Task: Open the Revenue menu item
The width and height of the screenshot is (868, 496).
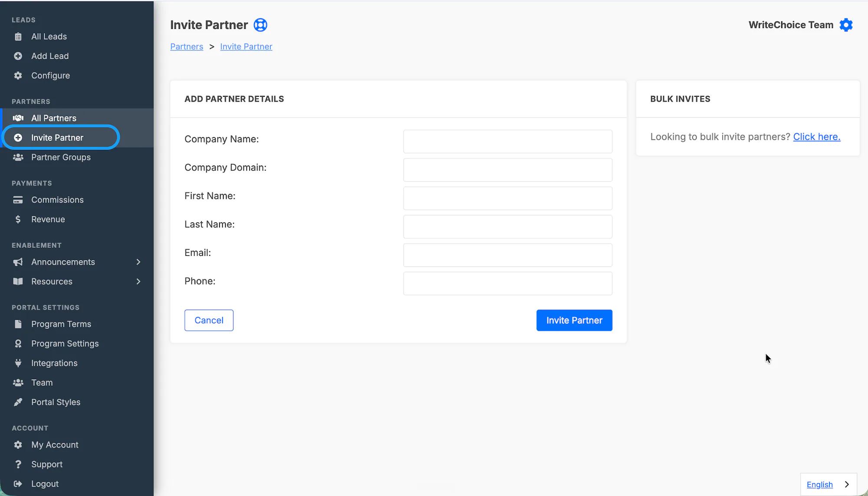Action: point(48,219)
